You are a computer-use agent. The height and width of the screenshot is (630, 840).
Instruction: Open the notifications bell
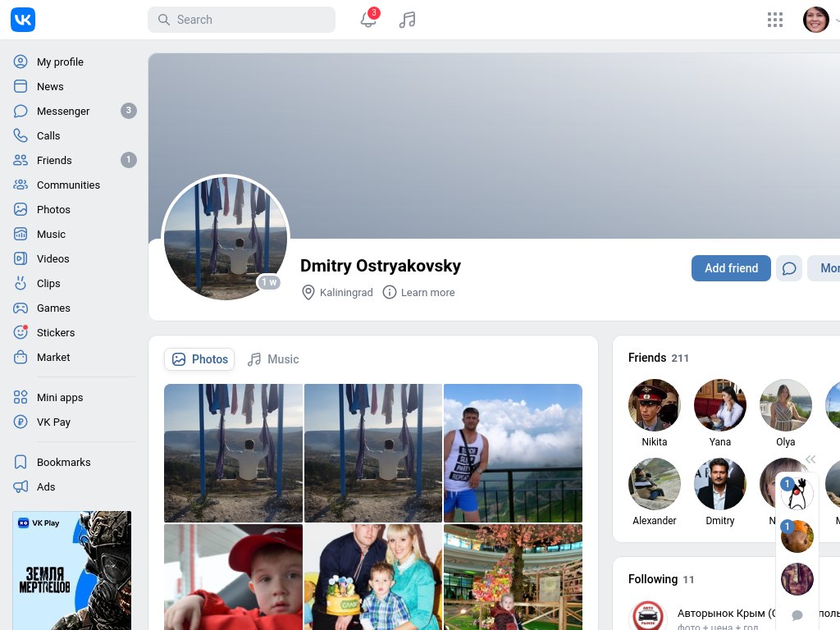[x=368, y=20]
